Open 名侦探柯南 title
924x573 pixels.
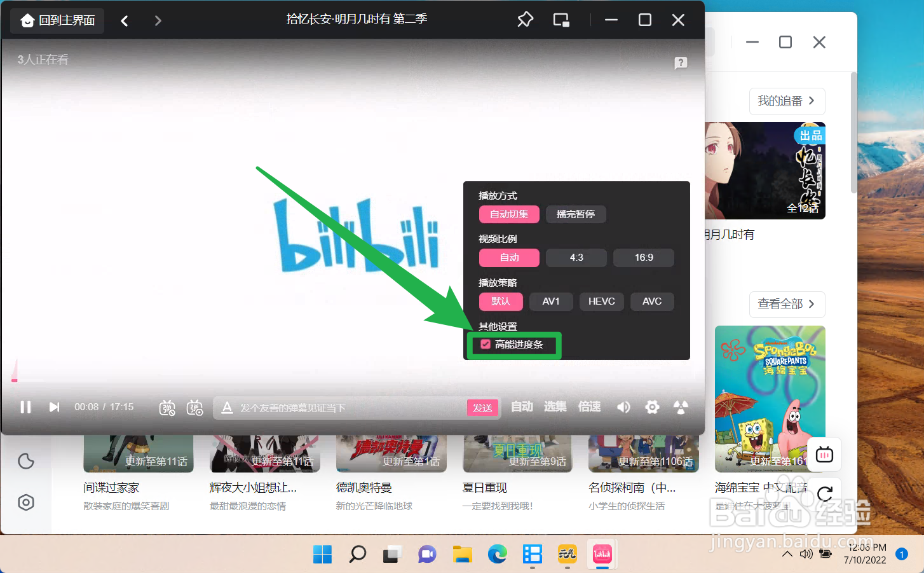click(x=632, y=488)
